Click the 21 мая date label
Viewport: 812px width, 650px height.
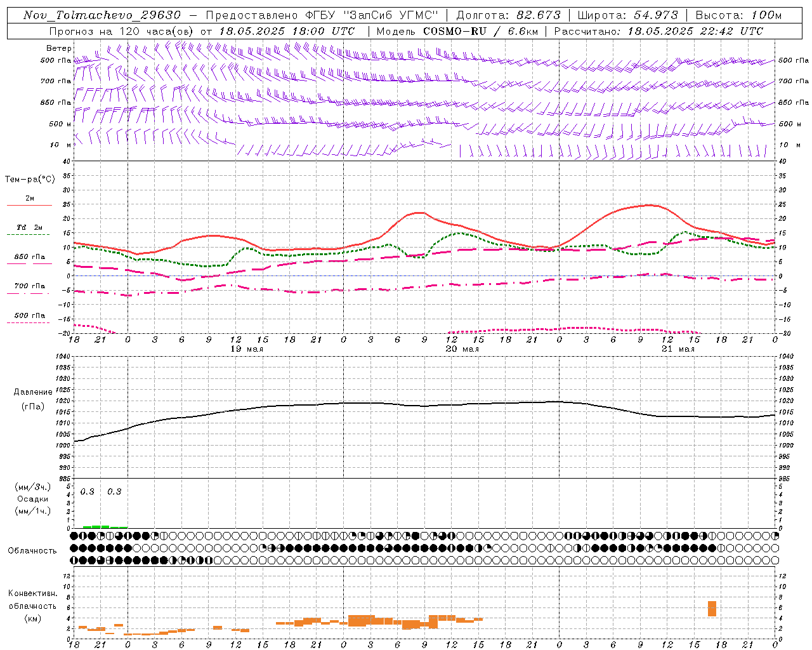(x=678, y=349)
